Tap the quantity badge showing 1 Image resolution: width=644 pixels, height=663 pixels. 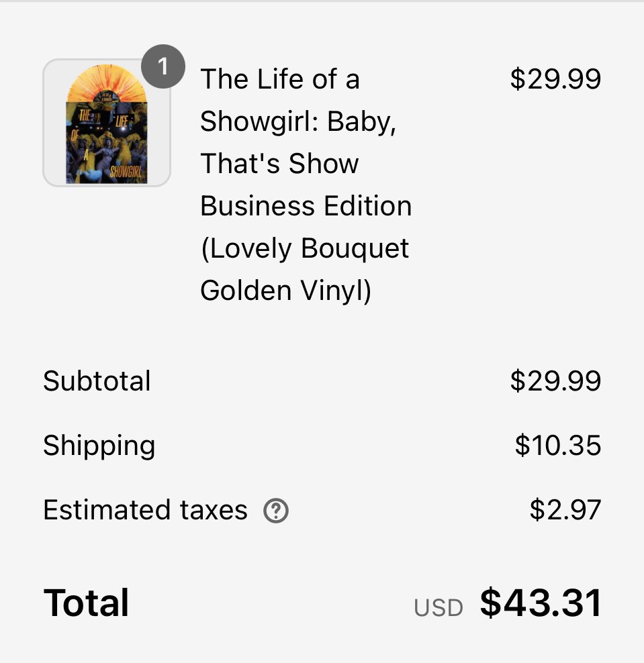tap(163, 66)
